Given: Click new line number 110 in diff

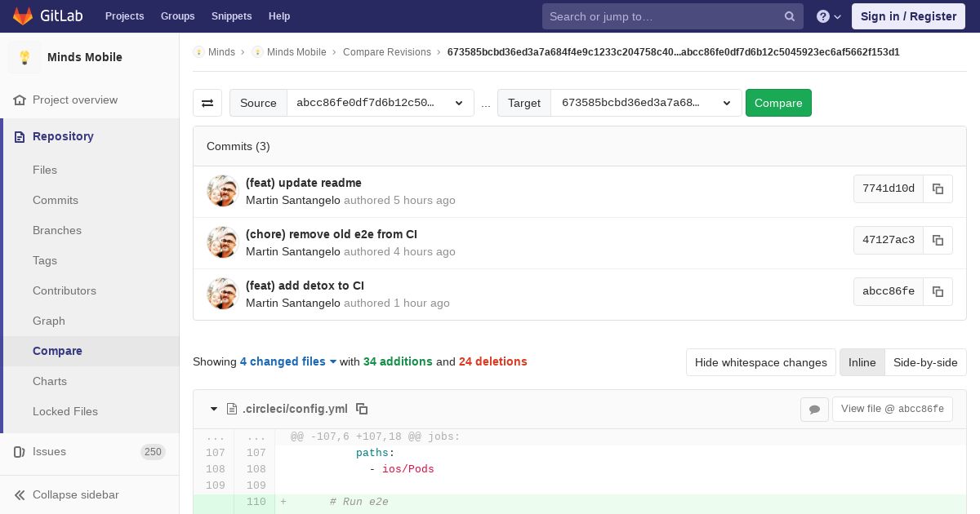Looking at the screenshot, I should (256, 502).
